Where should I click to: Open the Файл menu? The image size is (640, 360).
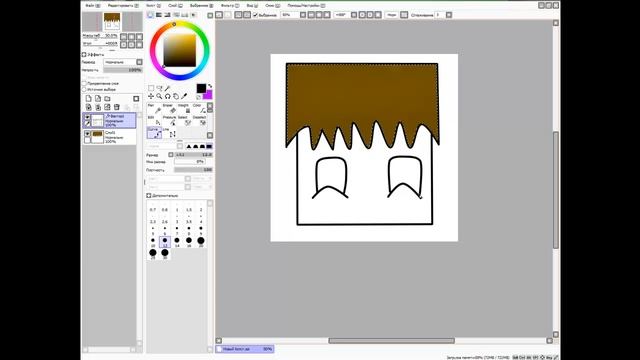93,6
